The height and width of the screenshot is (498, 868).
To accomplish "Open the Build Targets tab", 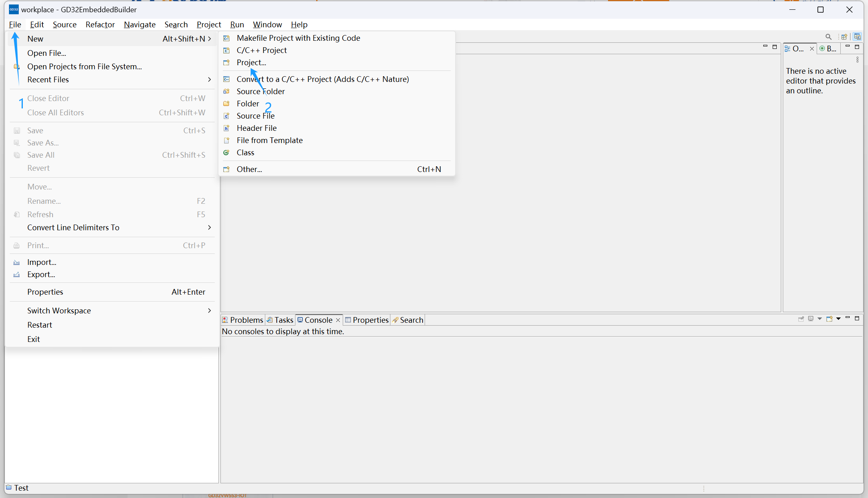I will coord(828,48).
